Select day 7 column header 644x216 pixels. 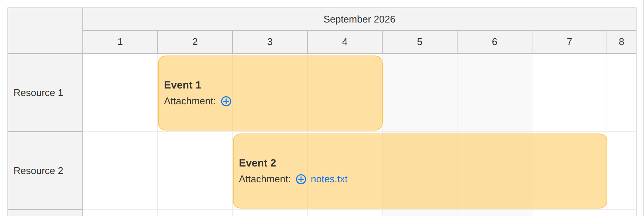tap(569, 42)
